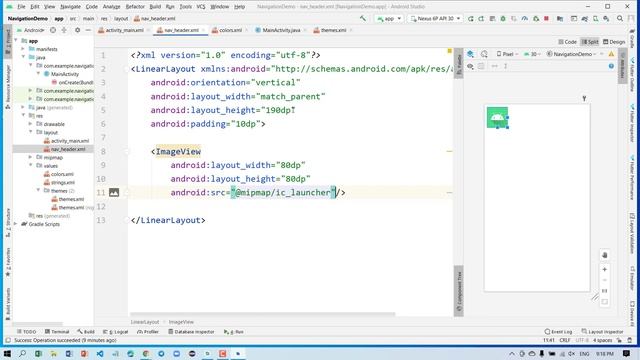The height and width of the screenshot is (360, 640).
Task: Click the pan hand tool in preview
Action: [604, 255]
